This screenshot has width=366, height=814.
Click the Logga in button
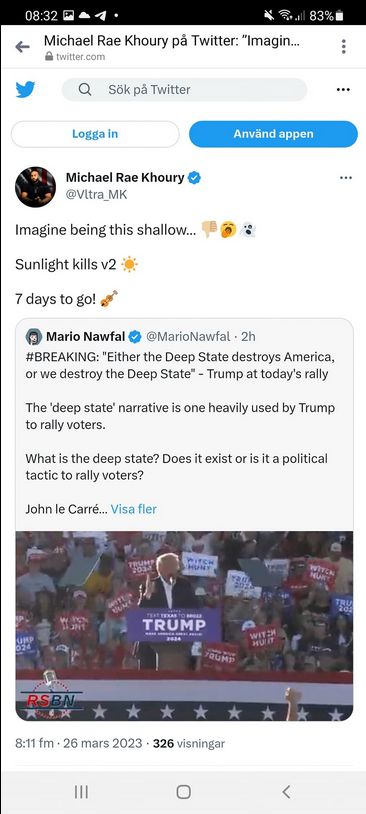tap(95, 134)
